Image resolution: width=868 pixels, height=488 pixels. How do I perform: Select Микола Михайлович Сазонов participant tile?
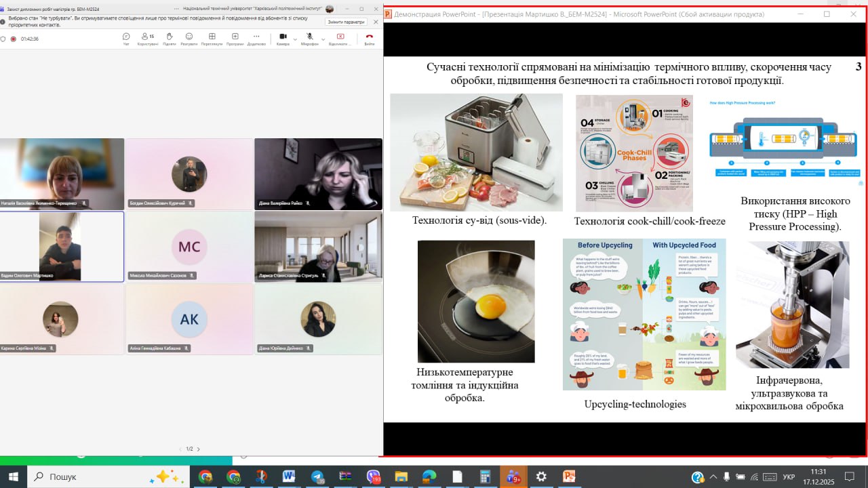pos(189,247)
